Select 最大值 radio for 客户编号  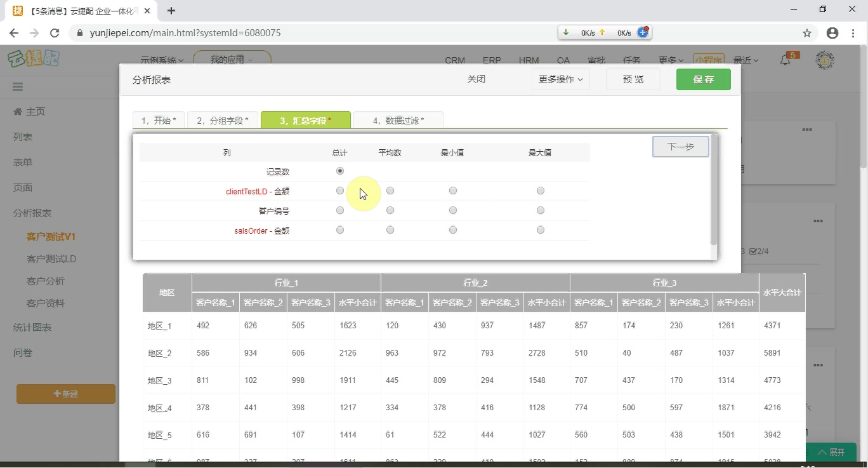(x=541, y=210)
